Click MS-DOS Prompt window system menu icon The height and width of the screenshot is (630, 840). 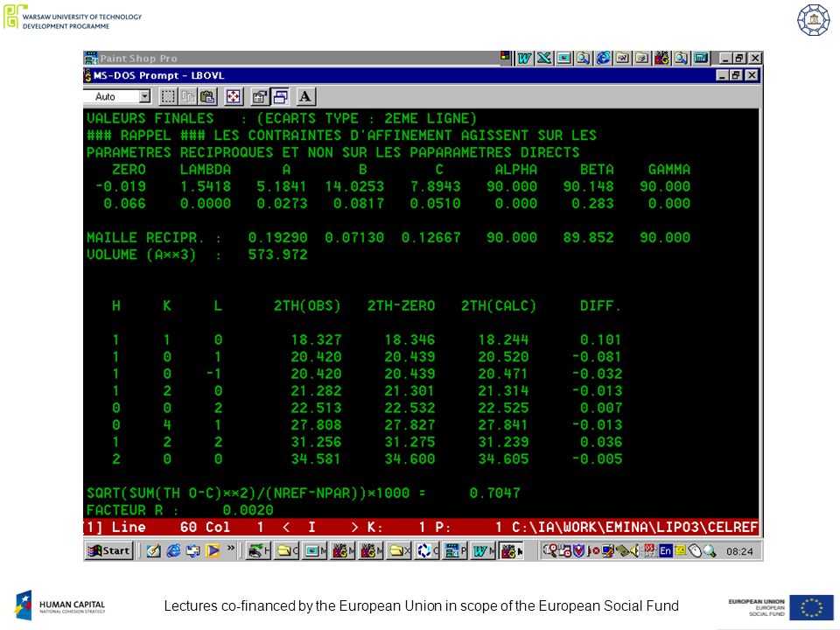tap(87, 75)
